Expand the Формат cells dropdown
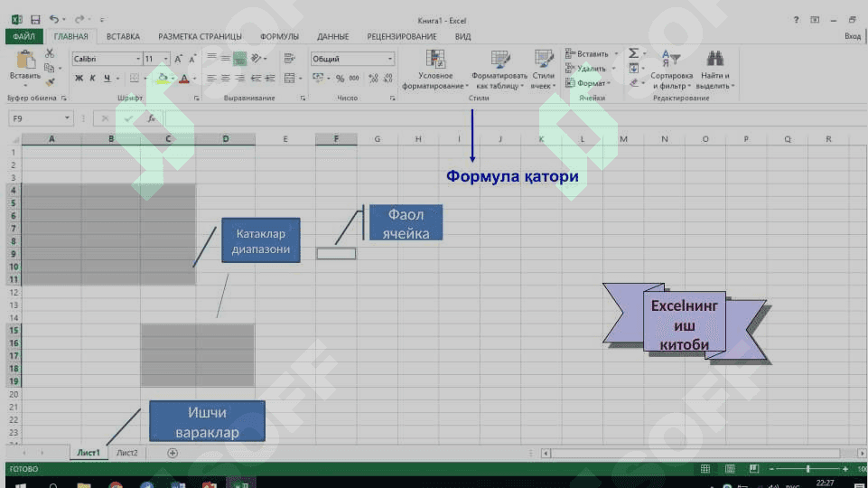This screenshot has height=488, width=868. pos(609,84)
